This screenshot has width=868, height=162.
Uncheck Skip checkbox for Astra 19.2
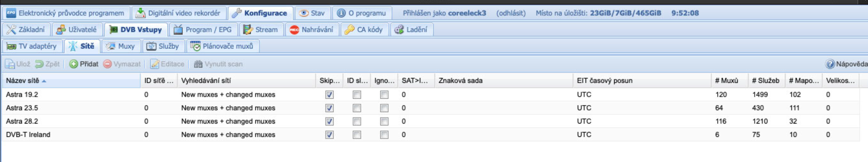tap(329, 95)
